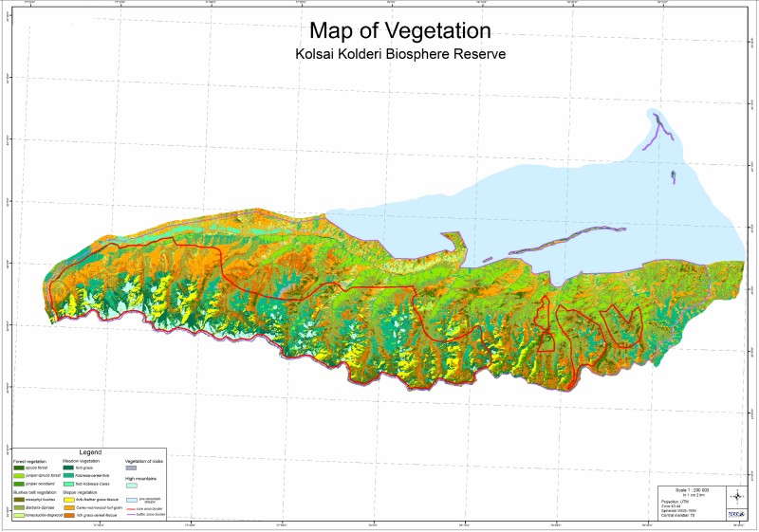The height and width of the screenshot is (532, 759).
Task: Click the High mountains pale swatch
Action: coord(131,486)
